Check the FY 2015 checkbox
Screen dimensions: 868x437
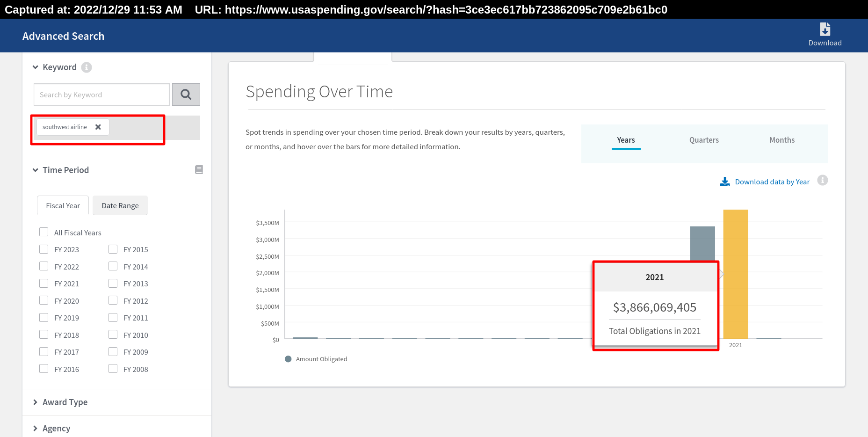[113, 249]
